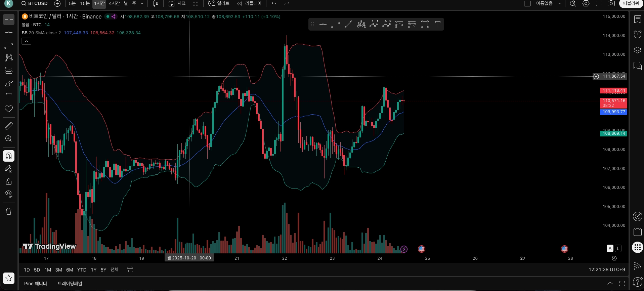644x291 pixels.
Task: Select the 날 (daily) timeframe
Action: click(x=126, y=3)
